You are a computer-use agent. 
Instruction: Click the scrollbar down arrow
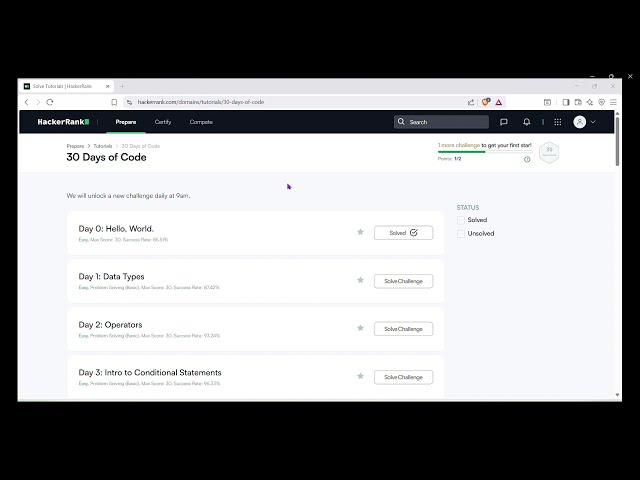(x=617, y=395)
